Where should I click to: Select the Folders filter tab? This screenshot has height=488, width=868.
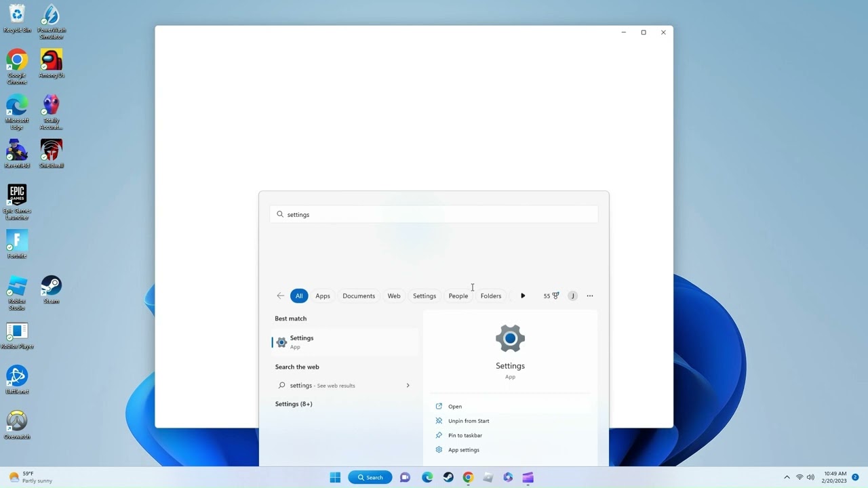click(x=491, y=296)
